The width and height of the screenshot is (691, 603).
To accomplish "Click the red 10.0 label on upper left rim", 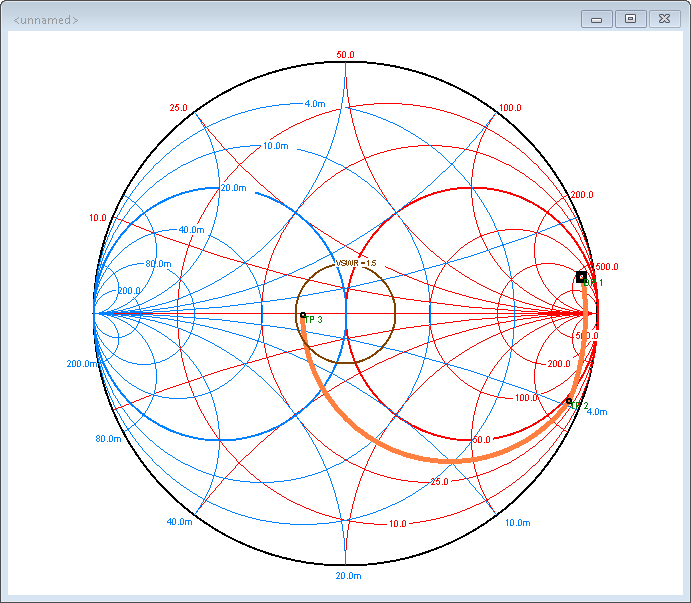I will point(97,217).
